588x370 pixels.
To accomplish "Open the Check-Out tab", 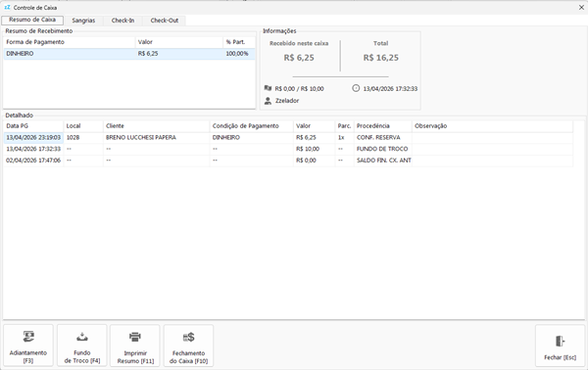I will [165, 21].
